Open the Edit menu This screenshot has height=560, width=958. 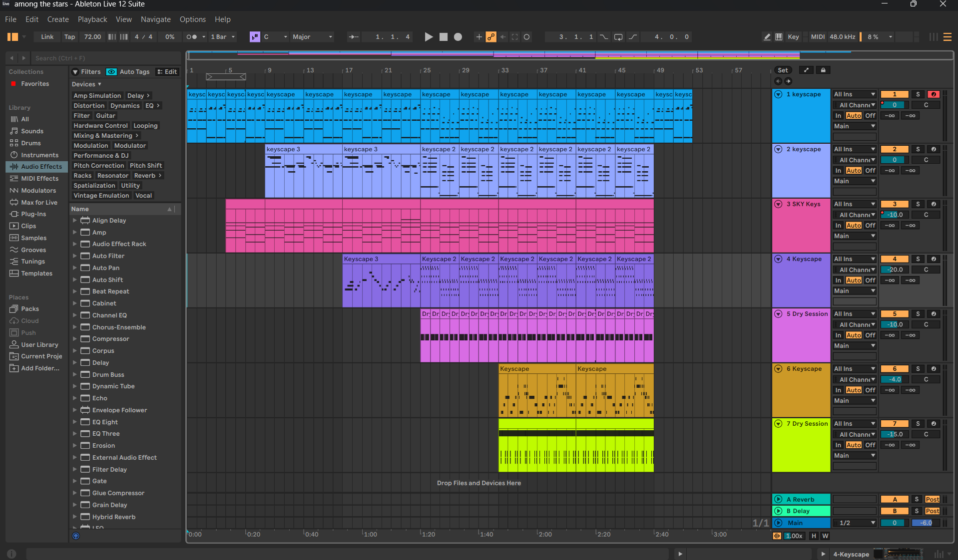(x=32, y=19)
